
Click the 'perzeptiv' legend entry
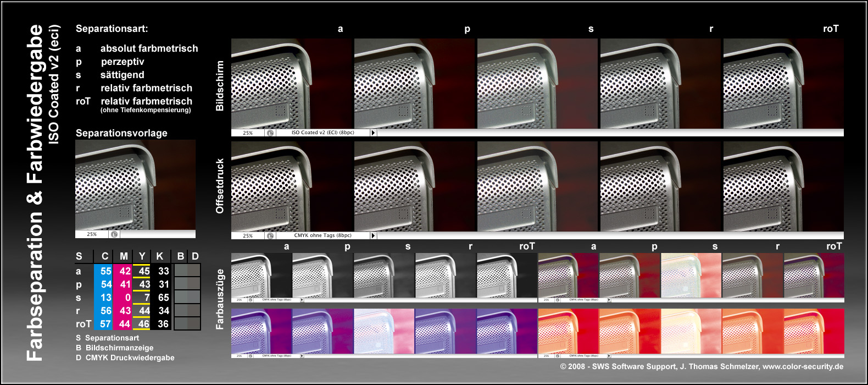(x=122, y=62)
